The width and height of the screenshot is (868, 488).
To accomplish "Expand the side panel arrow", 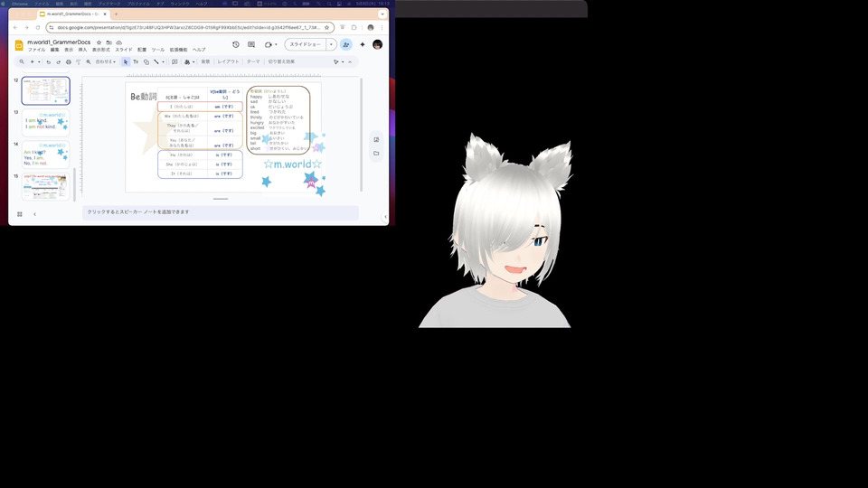I will click(x=385, y=217).
